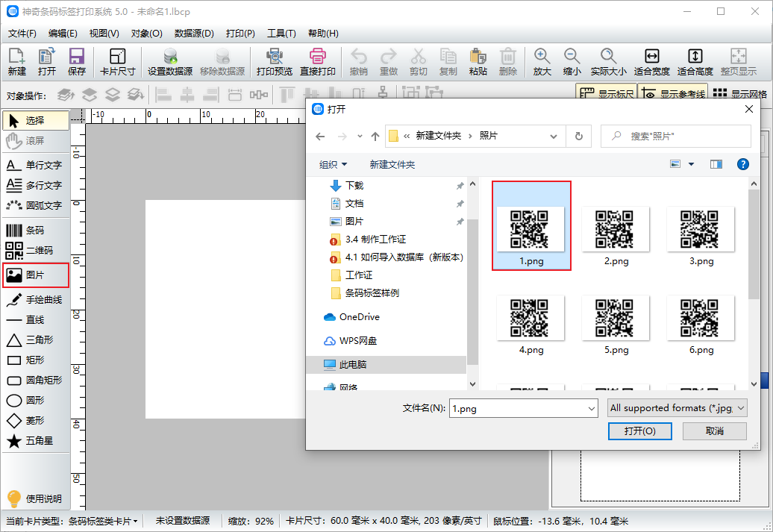The image size is (773, 532).
Task: Select the 直线 line tool
Action: pos(36,319)
